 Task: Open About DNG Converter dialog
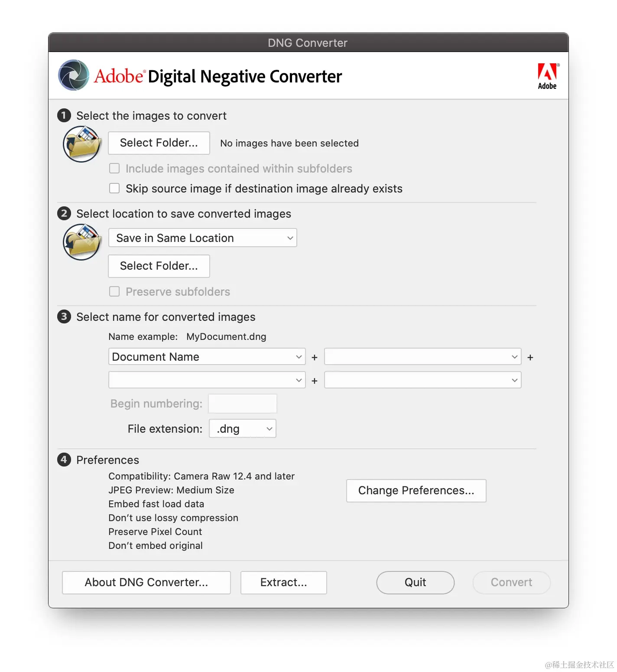pyautogui.click(x=146, y=582)
